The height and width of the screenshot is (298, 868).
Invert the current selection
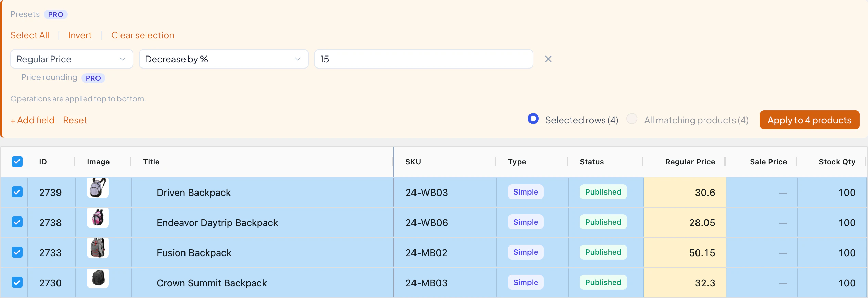pyautogui.click(x=80, y=35)
